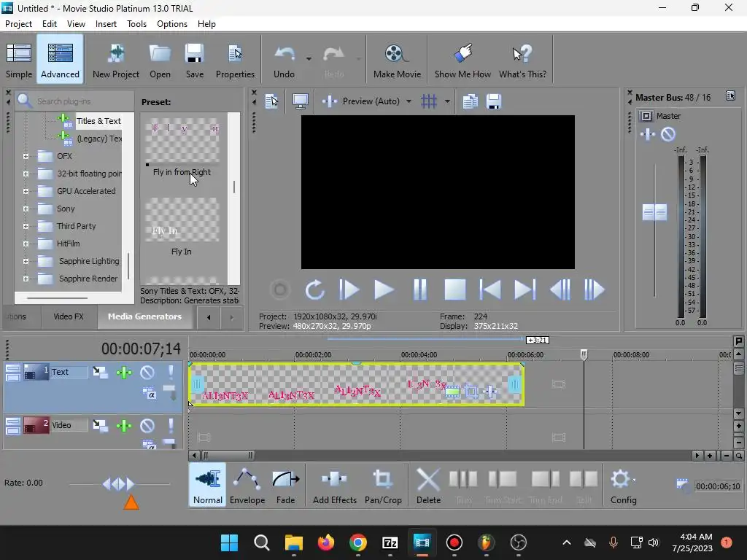Open Track FX on Text track
This screenshot has width=747, height=560.
[x=124, y=373]
